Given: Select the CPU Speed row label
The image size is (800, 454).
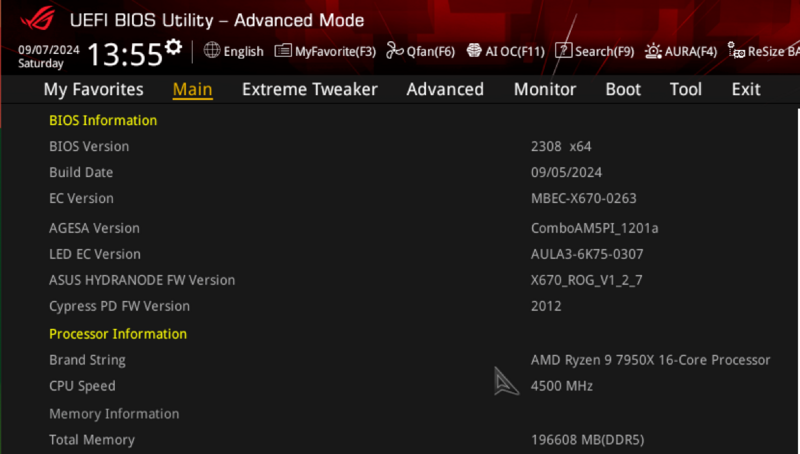Looking at the screenshot, I should (82, 386).
